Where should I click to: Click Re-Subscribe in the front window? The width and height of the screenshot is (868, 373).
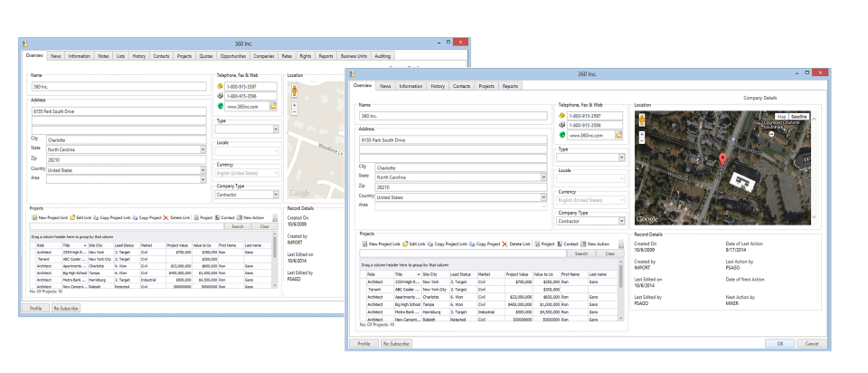(x=395, y=344)
